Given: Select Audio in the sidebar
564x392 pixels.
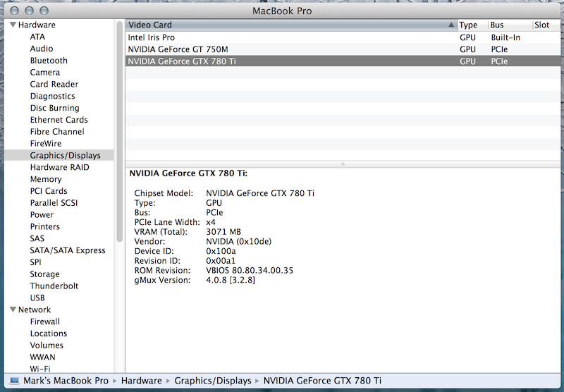Looking at the screenshot, I should point(42,49).
